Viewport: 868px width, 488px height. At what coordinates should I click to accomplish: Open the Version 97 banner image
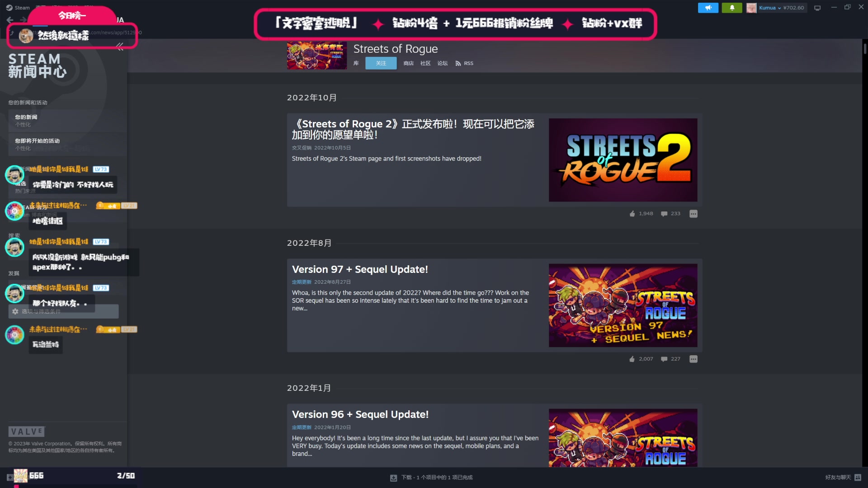tap(623, 305)
